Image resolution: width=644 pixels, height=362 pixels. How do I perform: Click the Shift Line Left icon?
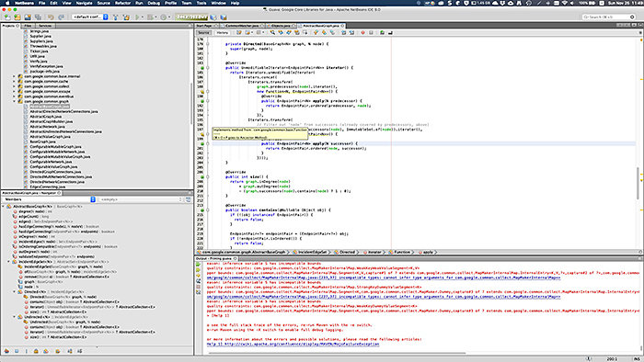click(343, 32)
